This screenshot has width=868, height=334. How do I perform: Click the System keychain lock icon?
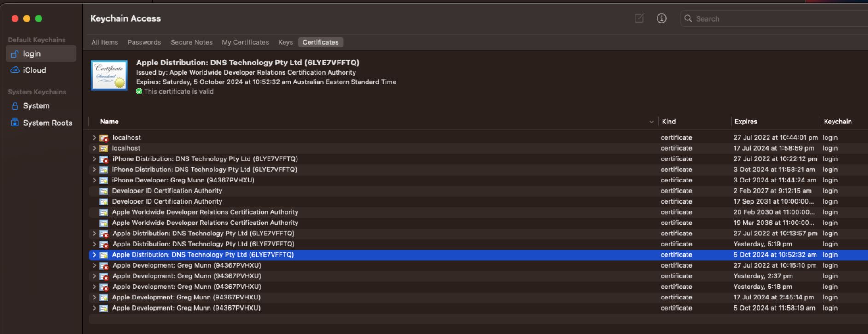click(x=15, y=106)
